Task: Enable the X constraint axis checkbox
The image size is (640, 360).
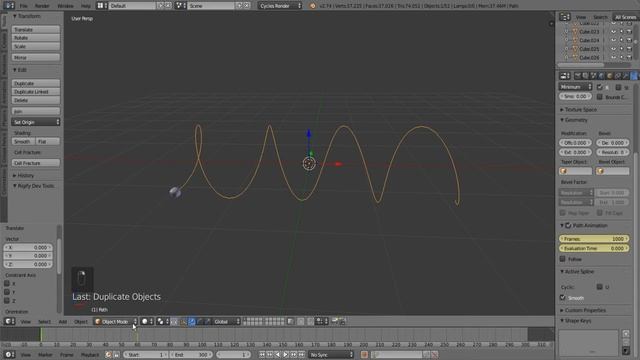Action: pyautogui.click(x=7, y=283)
